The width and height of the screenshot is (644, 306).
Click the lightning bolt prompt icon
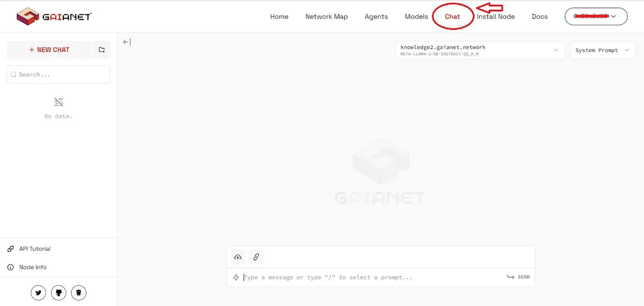236,277
